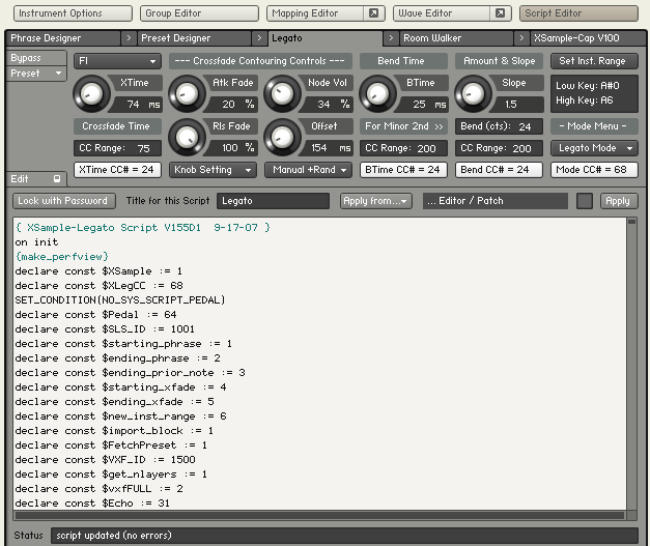Viewport: 650px width, 546px height.
Task: Click the BTime 25 ms value
Action: point(423,104)
